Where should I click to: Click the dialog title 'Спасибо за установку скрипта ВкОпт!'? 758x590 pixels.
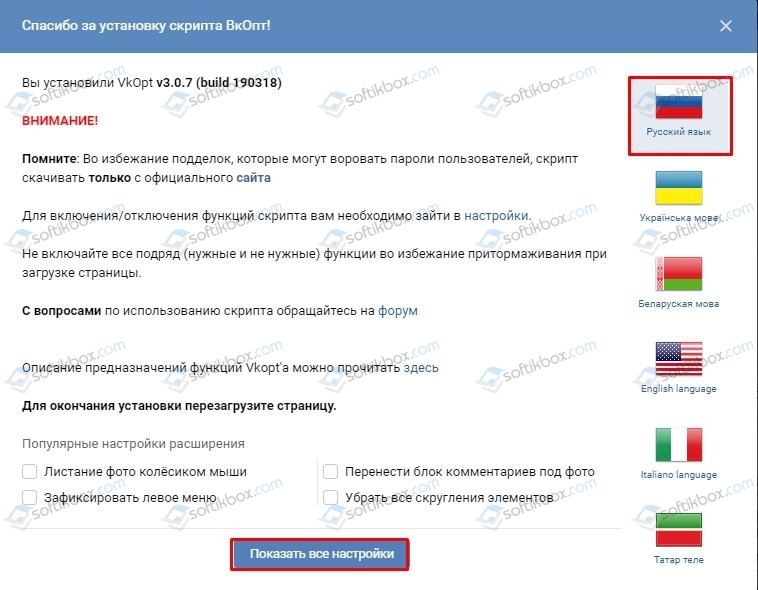146,26
